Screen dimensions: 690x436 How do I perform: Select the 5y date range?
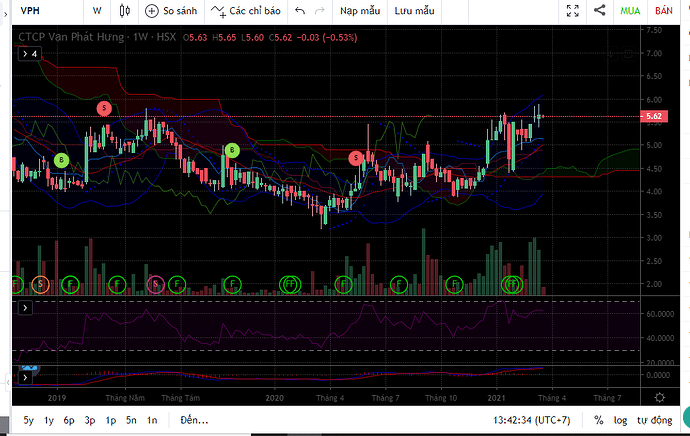click(x=28, y=420)
